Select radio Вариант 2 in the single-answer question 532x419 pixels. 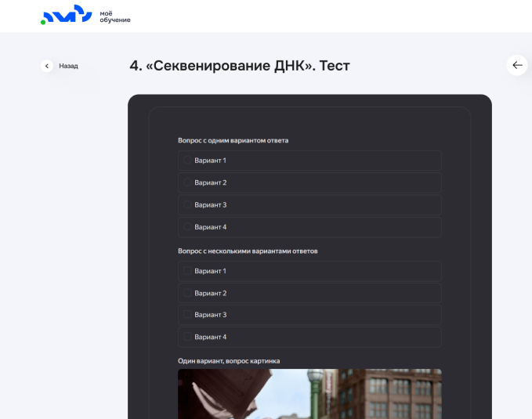[187, 182]
